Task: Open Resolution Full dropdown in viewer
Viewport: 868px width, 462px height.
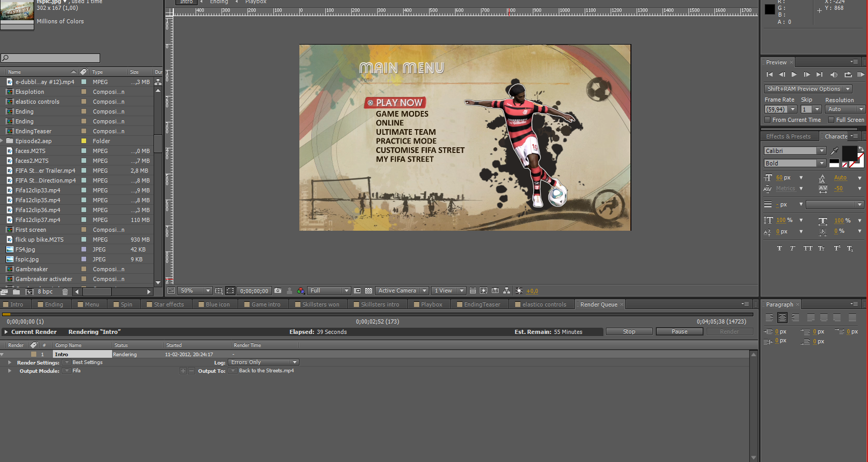Action: [329, 291]
